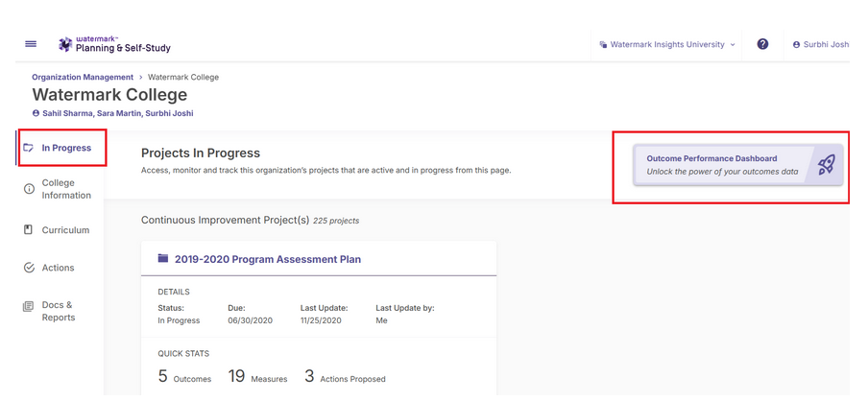Click the person icon beside Sahil Sharma

coord(36,113)
